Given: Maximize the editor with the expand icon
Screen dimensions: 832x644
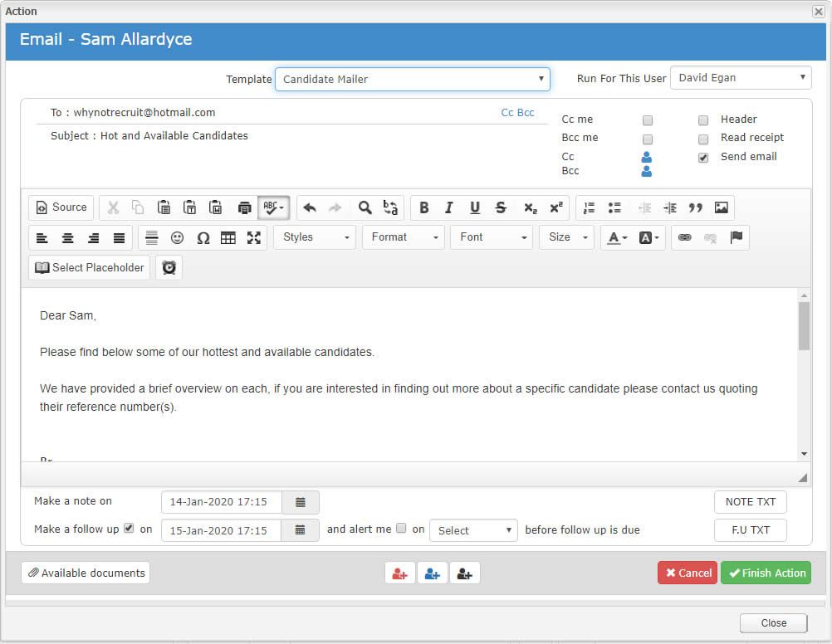Looking at the screenshot, I should tap(254, 238).
